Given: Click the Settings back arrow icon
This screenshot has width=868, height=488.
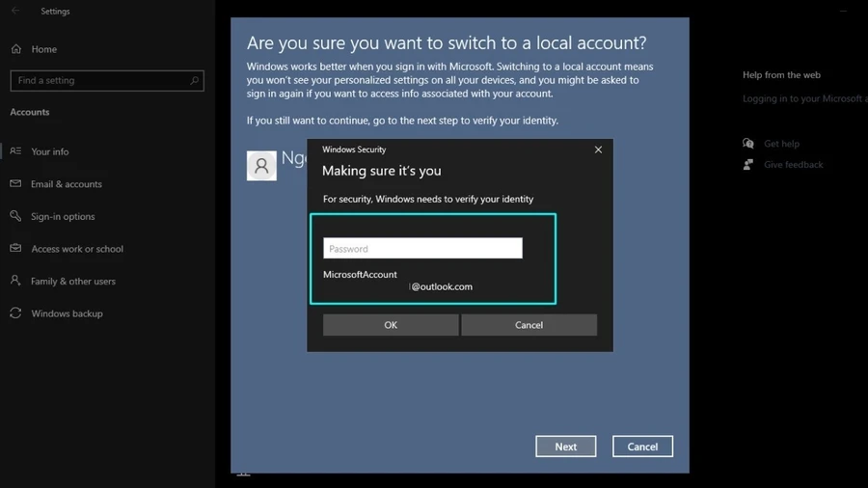Looking at the screenshot, I should coord(15,11).
